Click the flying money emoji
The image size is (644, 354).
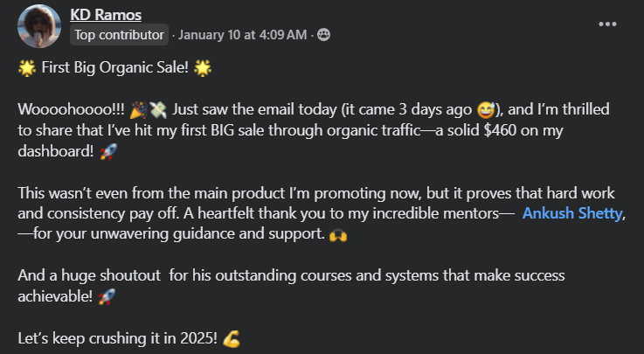tap(157, 110)
